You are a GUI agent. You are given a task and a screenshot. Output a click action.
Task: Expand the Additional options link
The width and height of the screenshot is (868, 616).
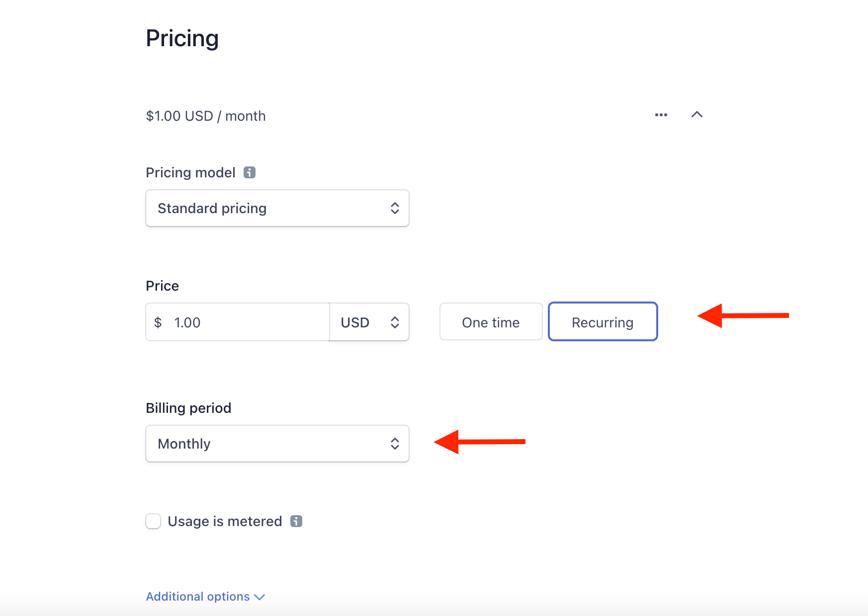point(198,597)
